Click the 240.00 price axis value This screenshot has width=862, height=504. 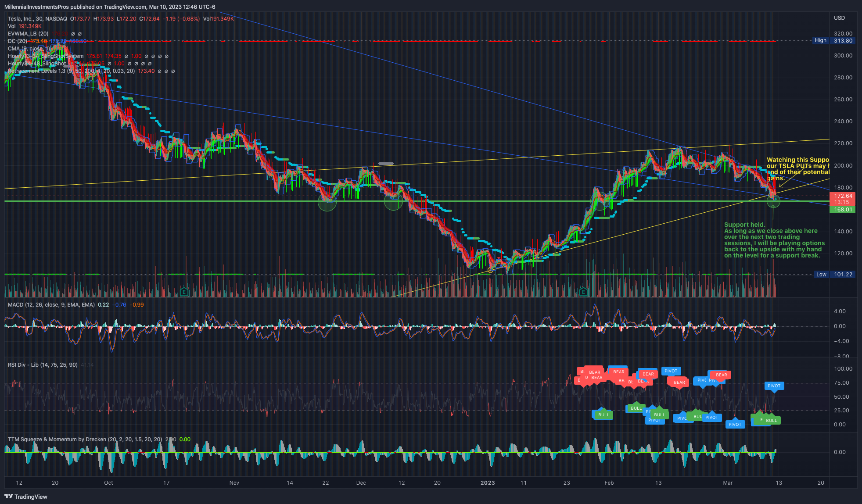click(843, 122)
